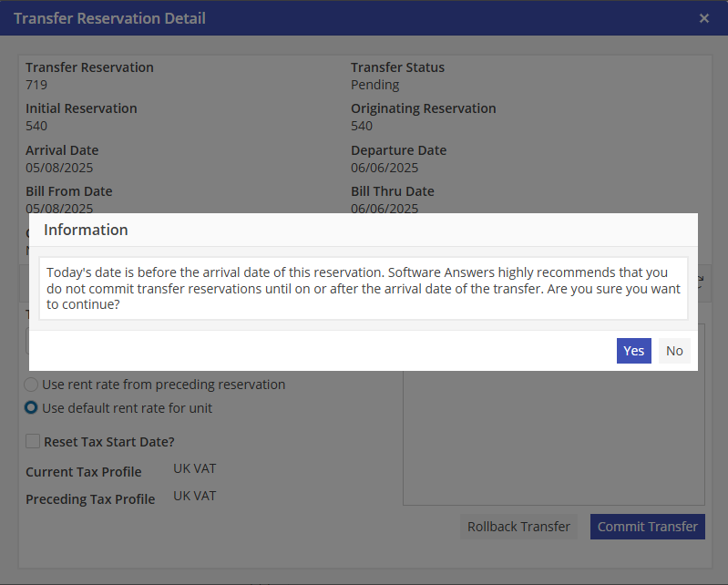Tick the Reset Tax Start Date checkbox

[x=34, y=442]
